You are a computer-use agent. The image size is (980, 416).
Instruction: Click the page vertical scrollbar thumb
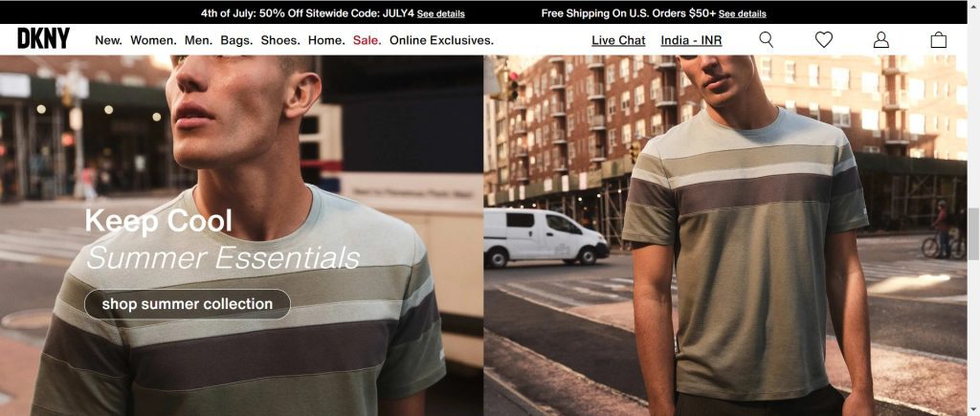973,234
